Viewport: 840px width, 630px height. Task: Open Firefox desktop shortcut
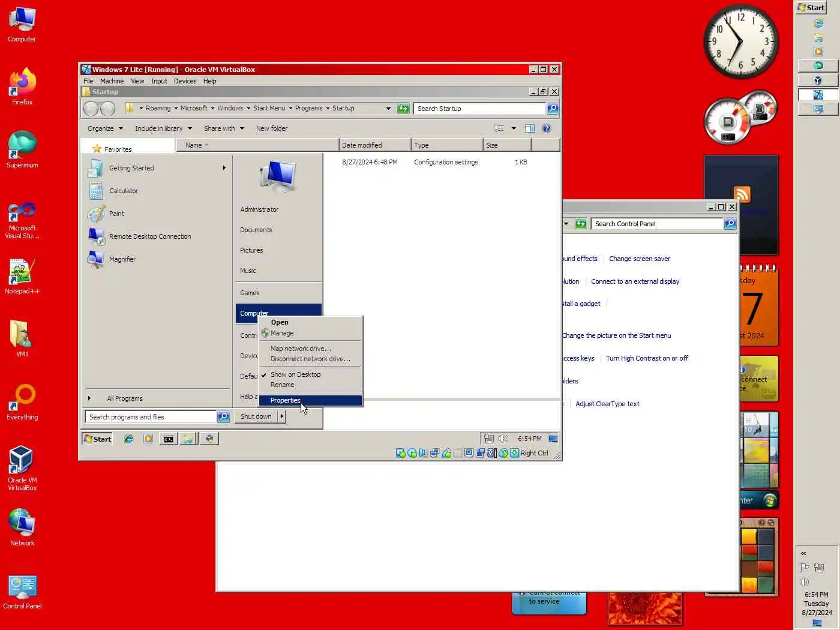22,87
